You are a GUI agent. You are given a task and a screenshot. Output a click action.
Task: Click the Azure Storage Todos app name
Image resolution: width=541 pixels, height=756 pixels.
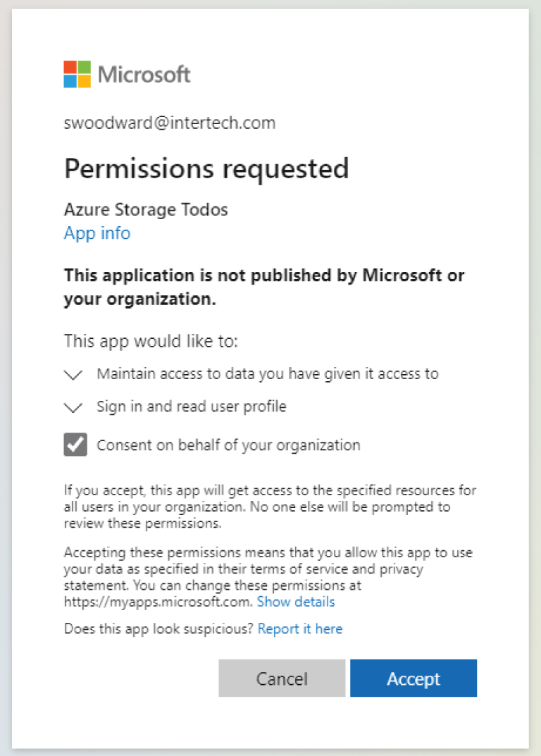click(146, 209)
